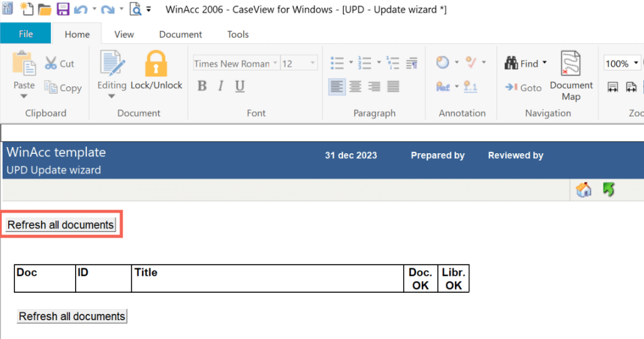Open the font size 12 dropdown
Viewport: 644px width, 339px height.
[x=313, y=63]
